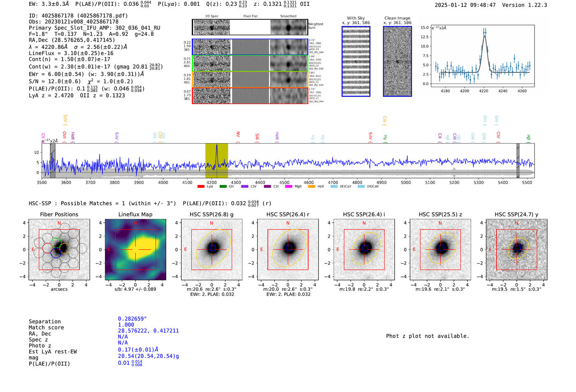Screen dimensions: 576x392
Task: Click the ID: 4025867178 text line
Action: pos(78,16)
